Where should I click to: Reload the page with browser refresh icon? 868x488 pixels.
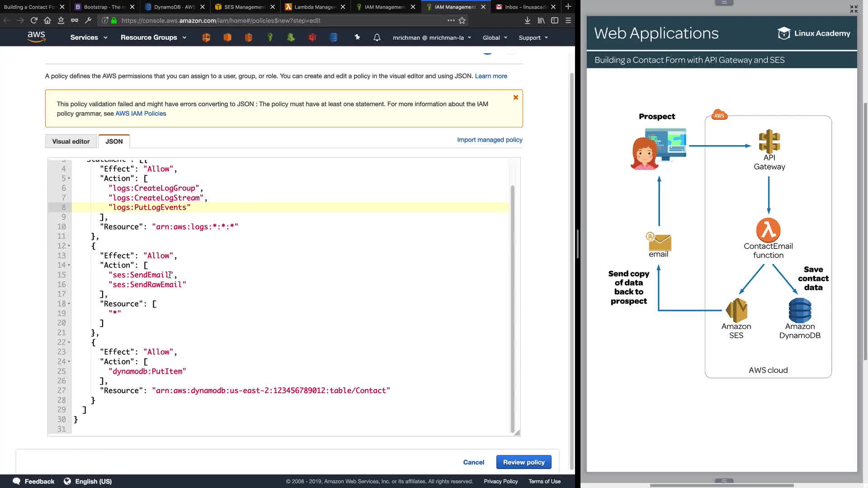pyautogui.click(x=34, y=20)
